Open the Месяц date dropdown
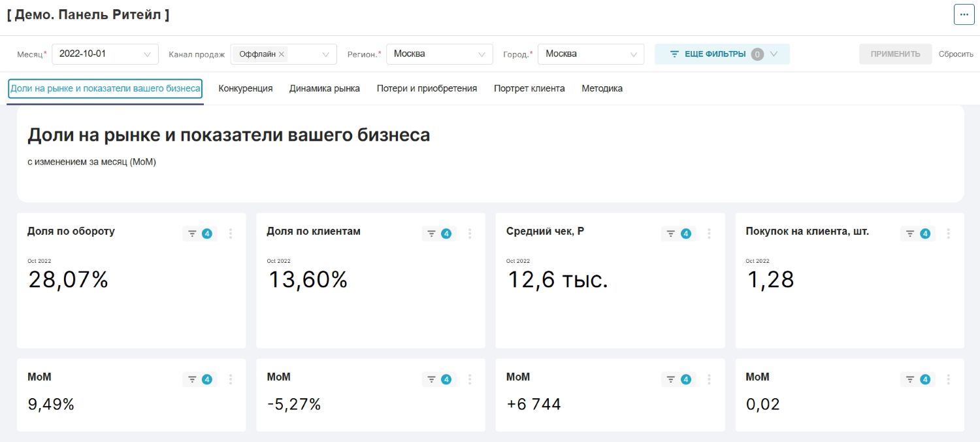 (x=105, y=54)
